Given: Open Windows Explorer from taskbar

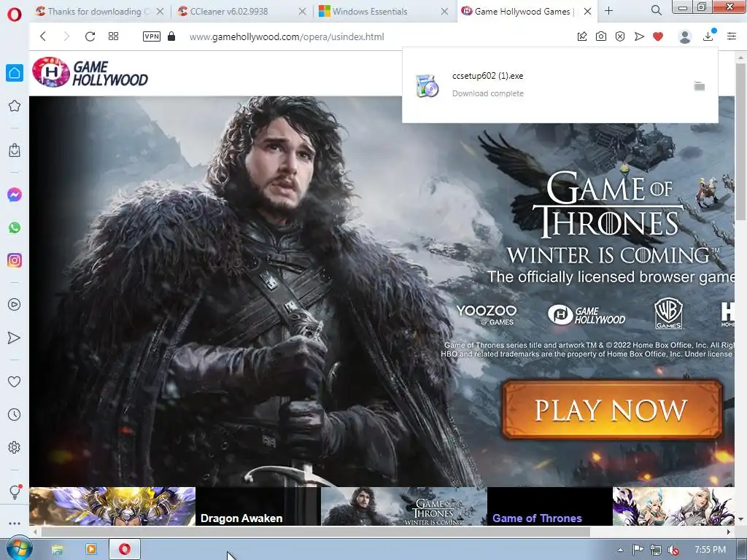Looking at the screenshot, I should tap(57, 550).
